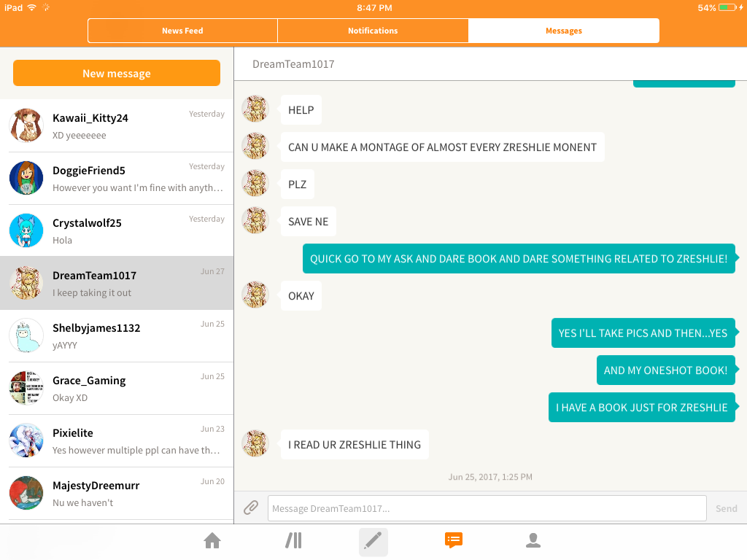The height and width of the screenshot is (560, 747).
Task: Select the Messages tab
Action: [x=564, y=31]
